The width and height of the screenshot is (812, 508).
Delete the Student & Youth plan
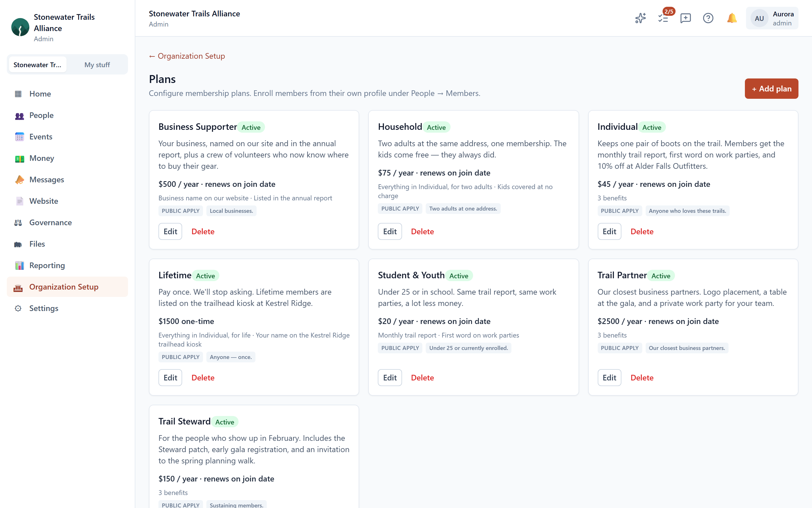pyautogui.click(x=422, y=378)
